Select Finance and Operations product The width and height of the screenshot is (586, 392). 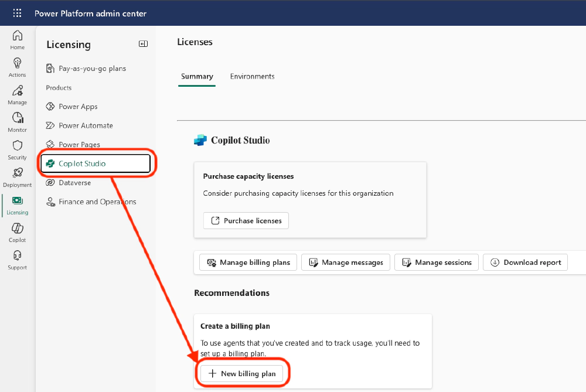91,202
